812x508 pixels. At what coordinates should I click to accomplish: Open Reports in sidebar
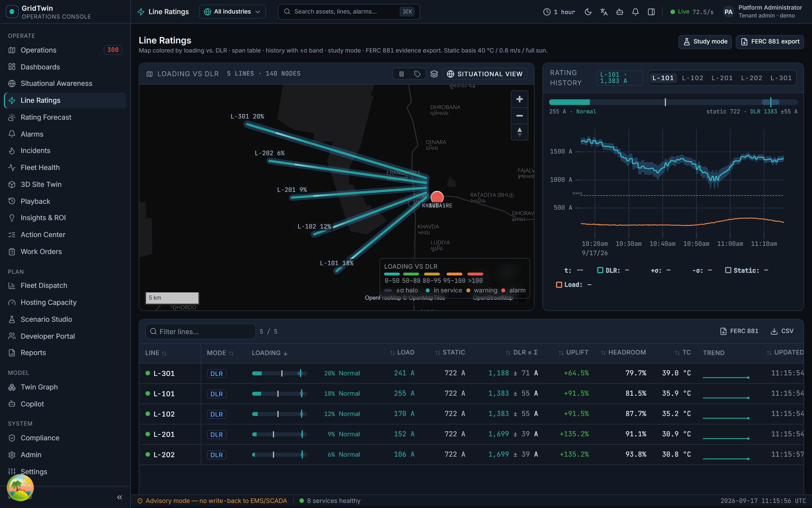coord(65,352)
